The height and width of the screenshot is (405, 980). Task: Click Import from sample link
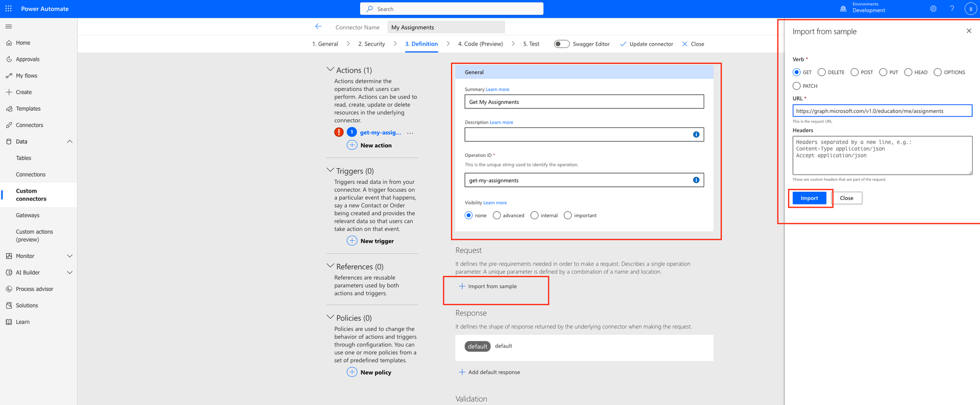[488, 286]
